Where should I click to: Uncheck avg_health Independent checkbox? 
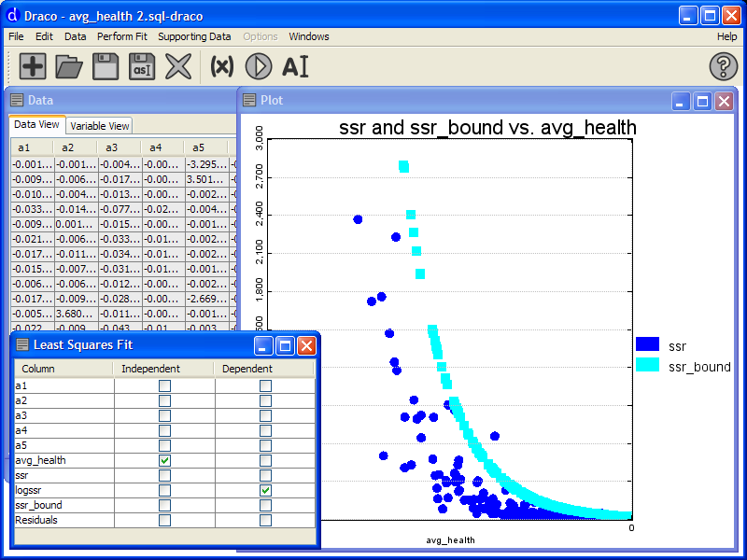coord(165,460)
